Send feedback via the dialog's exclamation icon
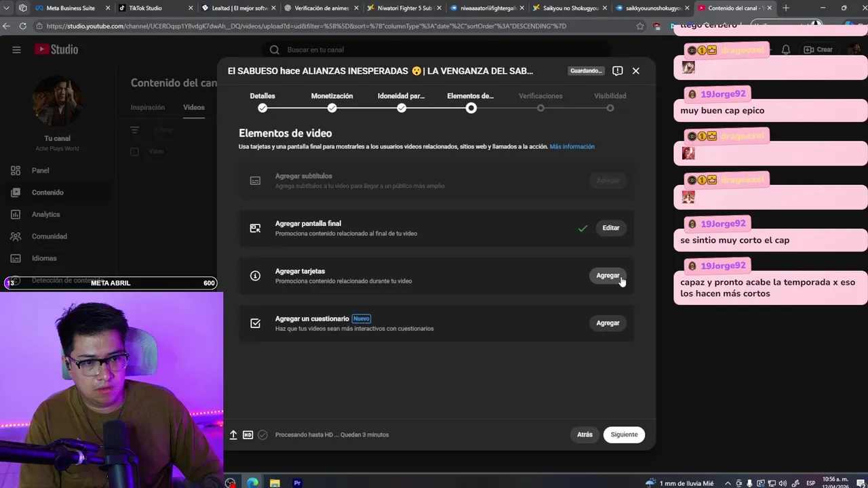The height and width of the screenshot is (488, 868). point(617,70)
